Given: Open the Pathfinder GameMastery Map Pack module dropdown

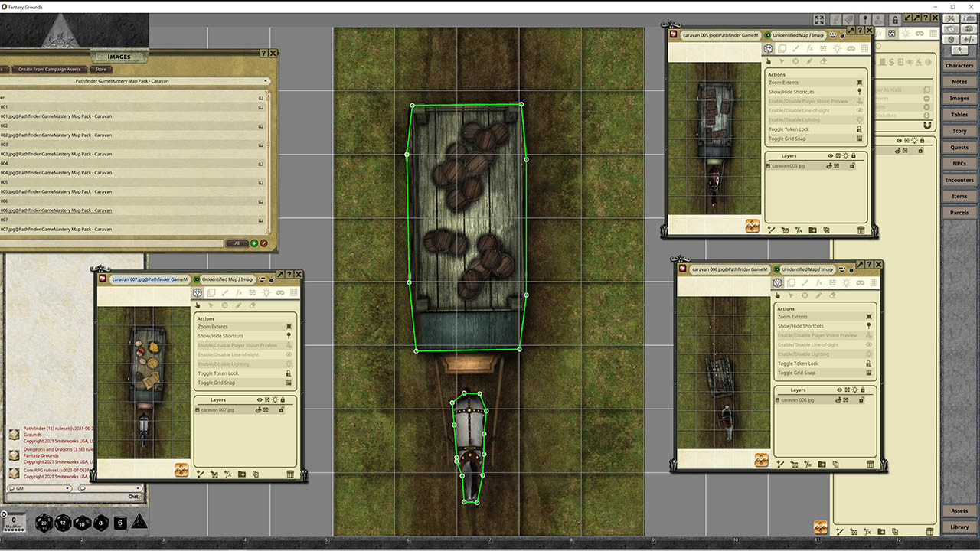Looking at the screenshot, I should click(266, 80).
